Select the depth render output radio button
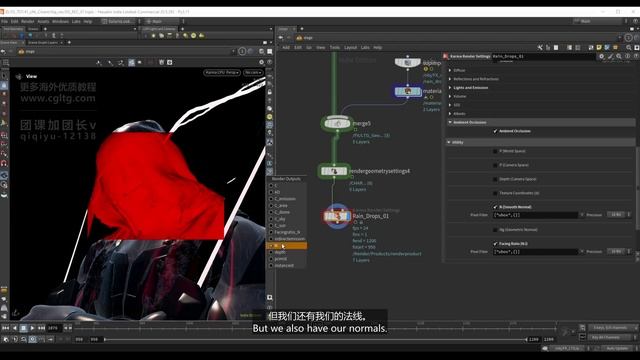This screenshot has height=360, width=640. [x=271, y=252]
